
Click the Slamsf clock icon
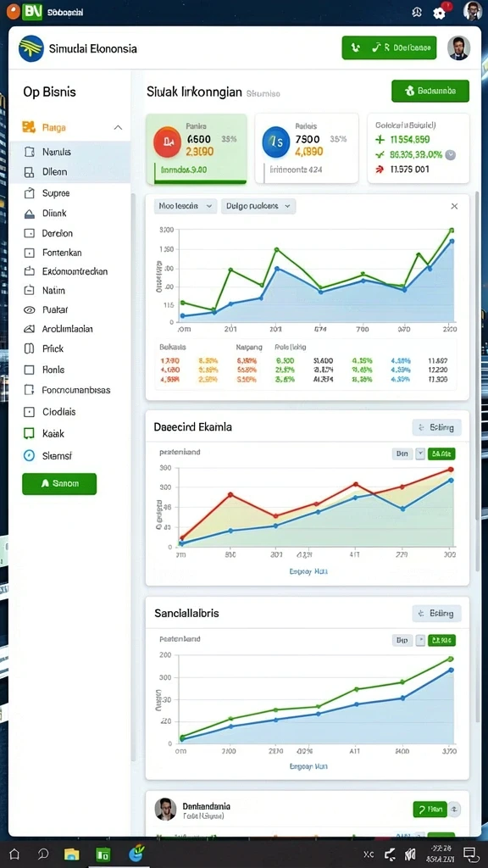point(30,455)
